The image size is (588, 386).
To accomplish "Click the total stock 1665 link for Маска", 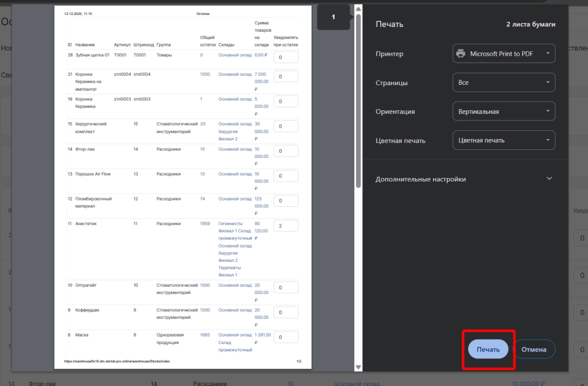I will coord(205,335).
